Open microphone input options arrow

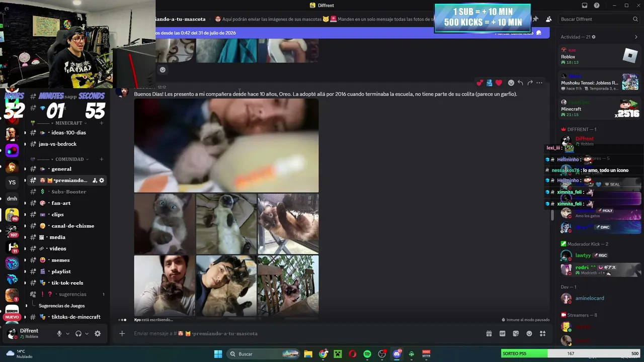coord(68,333)
